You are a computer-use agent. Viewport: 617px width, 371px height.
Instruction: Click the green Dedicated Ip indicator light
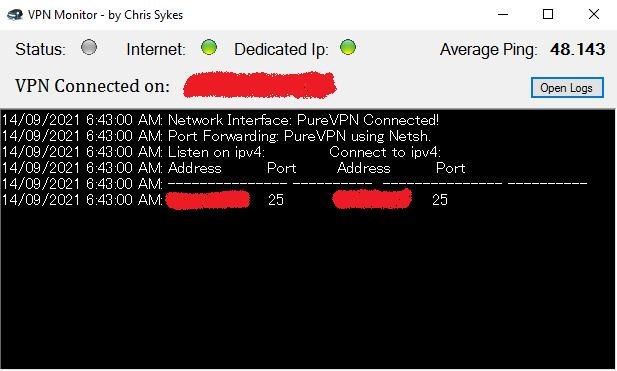click(348, 47)
